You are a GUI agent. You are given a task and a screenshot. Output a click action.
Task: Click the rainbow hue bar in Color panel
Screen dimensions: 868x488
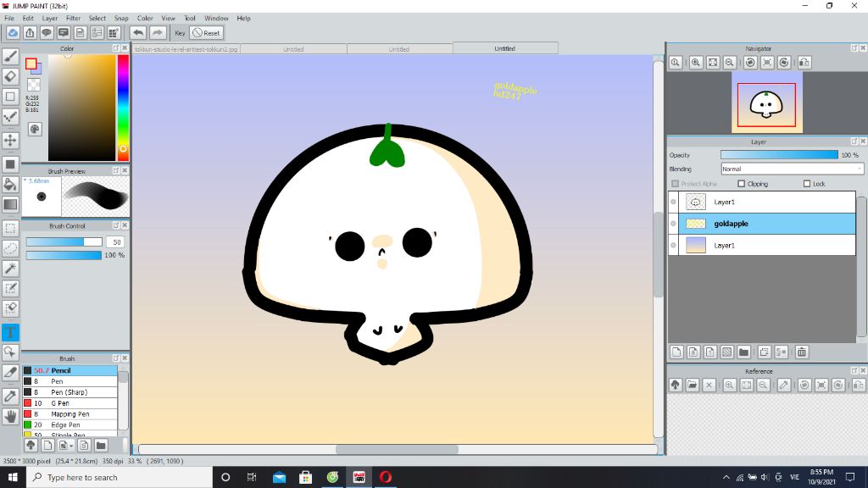(123, 108)
